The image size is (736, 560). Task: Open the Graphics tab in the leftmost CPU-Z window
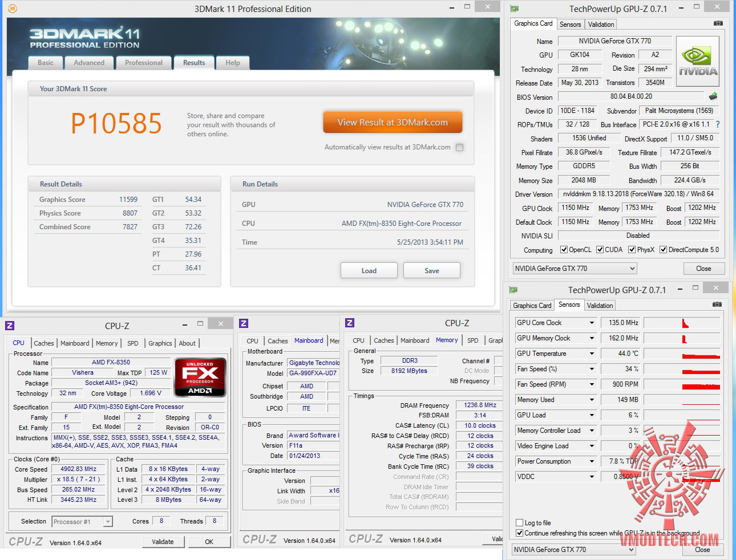tap(160, 343)
